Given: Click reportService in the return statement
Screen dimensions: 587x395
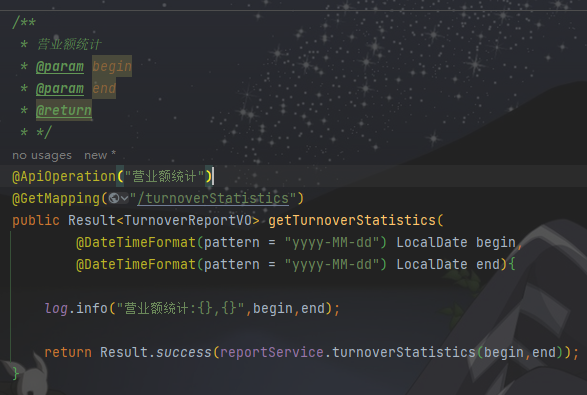Looking at the screenshot, I should (272, 352).
